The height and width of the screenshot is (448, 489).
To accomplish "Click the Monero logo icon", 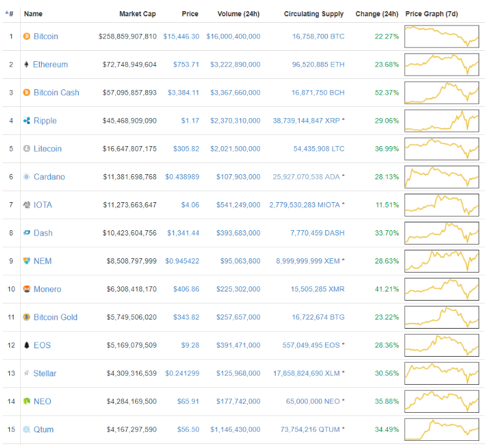I will [x=27, y=289].
